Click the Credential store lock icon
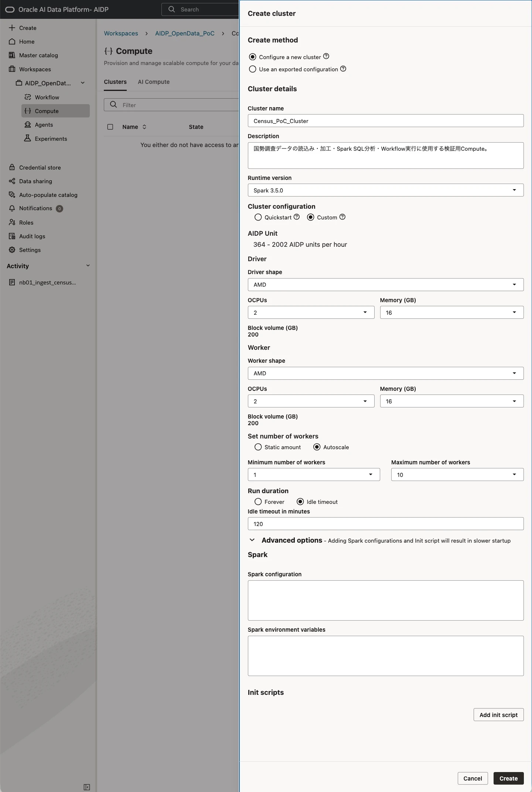This screenshot has width=532, height=792. pyautogui.click(x=12, y=167)
